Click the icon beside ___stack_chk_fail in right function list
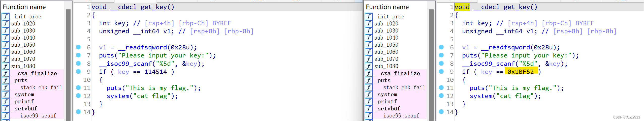The width and height of the screenshot is (644, 121). 369,87
